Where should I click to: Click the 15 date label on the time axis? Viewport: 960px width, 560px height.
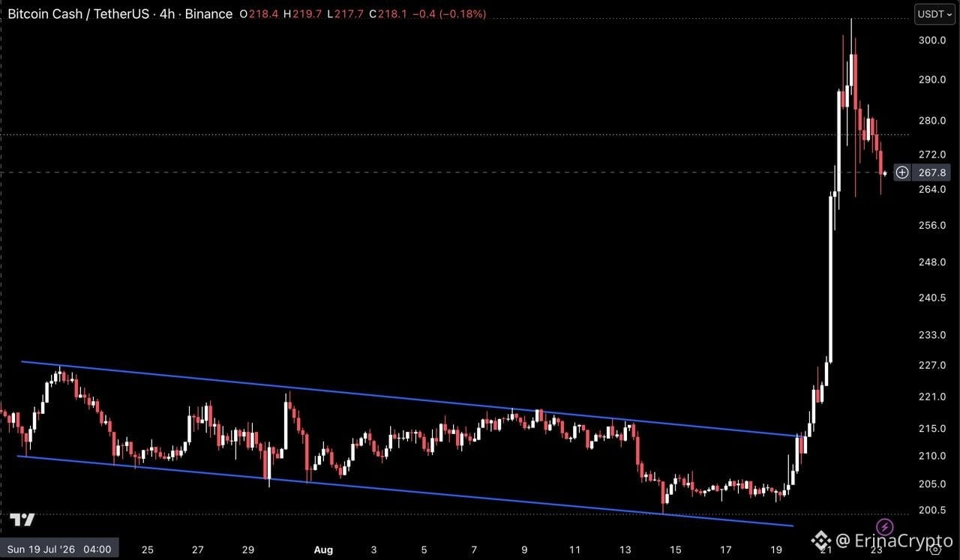coord(675,550)
